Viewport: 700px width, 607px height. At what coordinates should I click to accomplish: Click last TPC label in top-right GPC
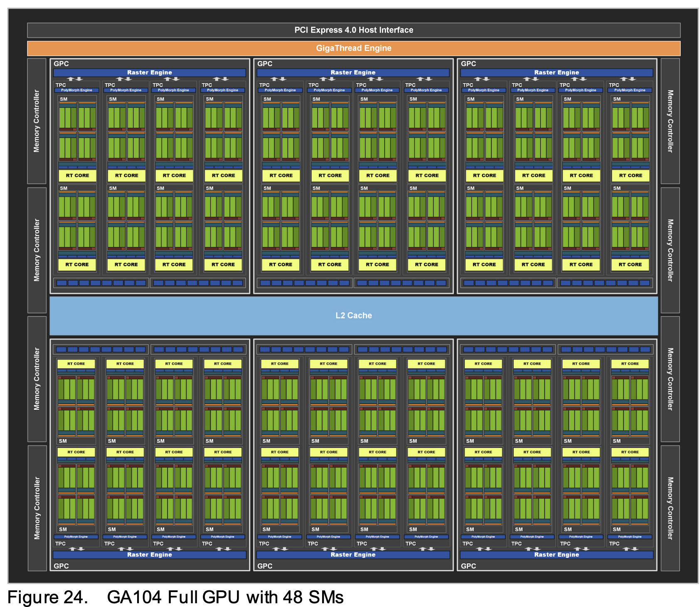[x=614, y=85]
